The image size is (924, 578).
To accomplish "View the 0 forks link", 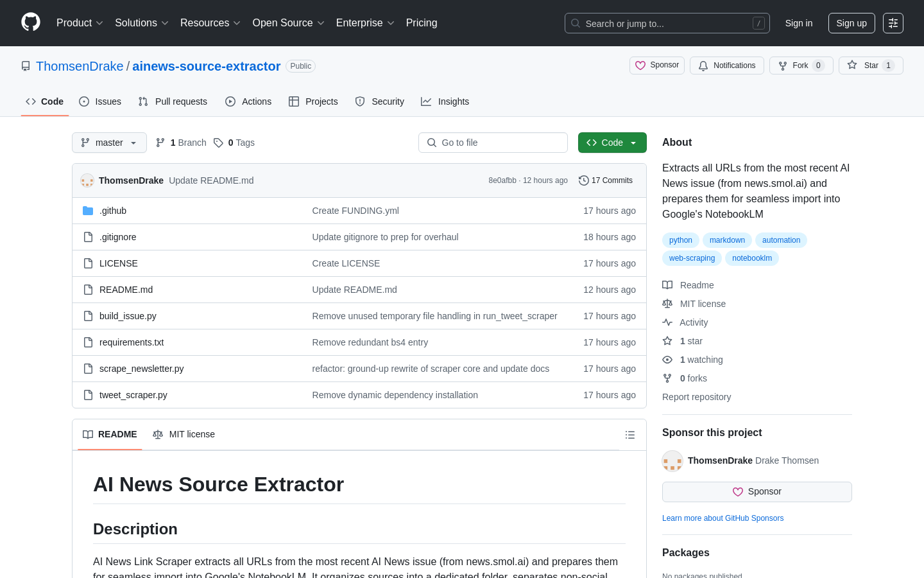I will [685, 378].
